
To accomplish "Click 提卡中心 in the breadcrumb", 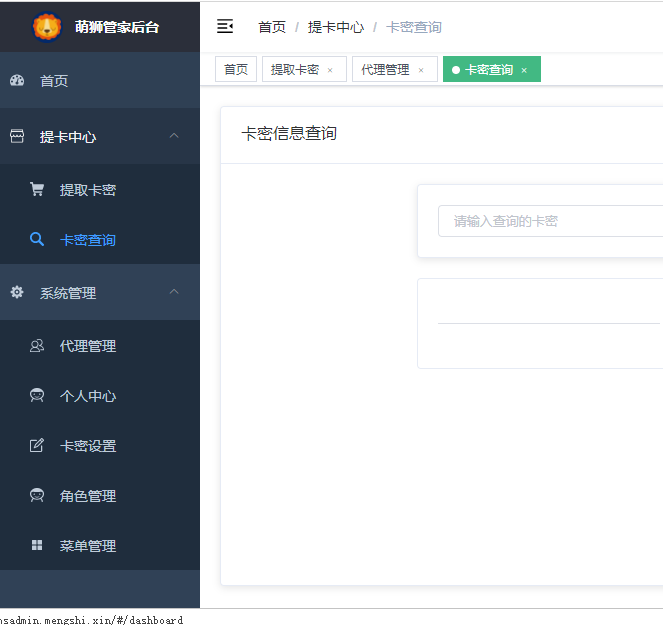I will point(335,27).
